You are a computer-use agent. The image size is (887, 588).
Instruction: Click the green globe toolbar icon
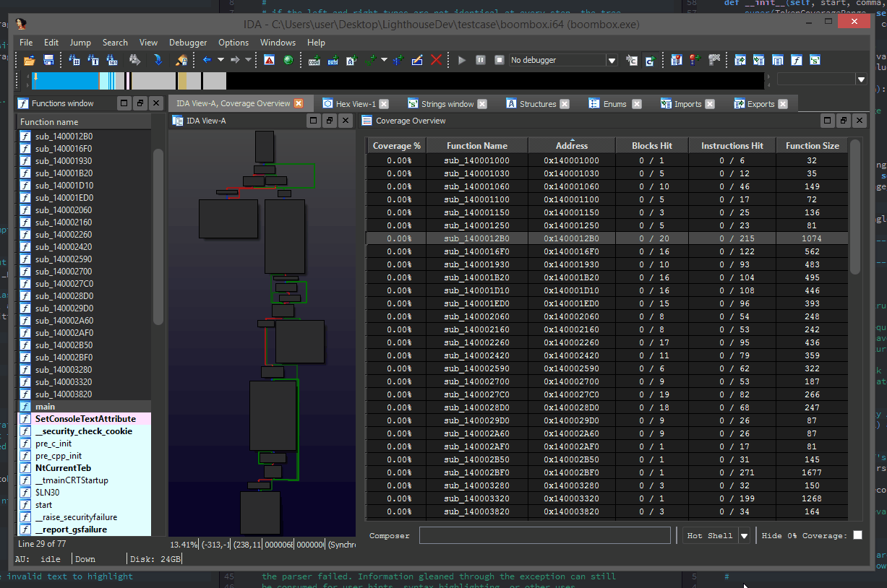(288, 60)
